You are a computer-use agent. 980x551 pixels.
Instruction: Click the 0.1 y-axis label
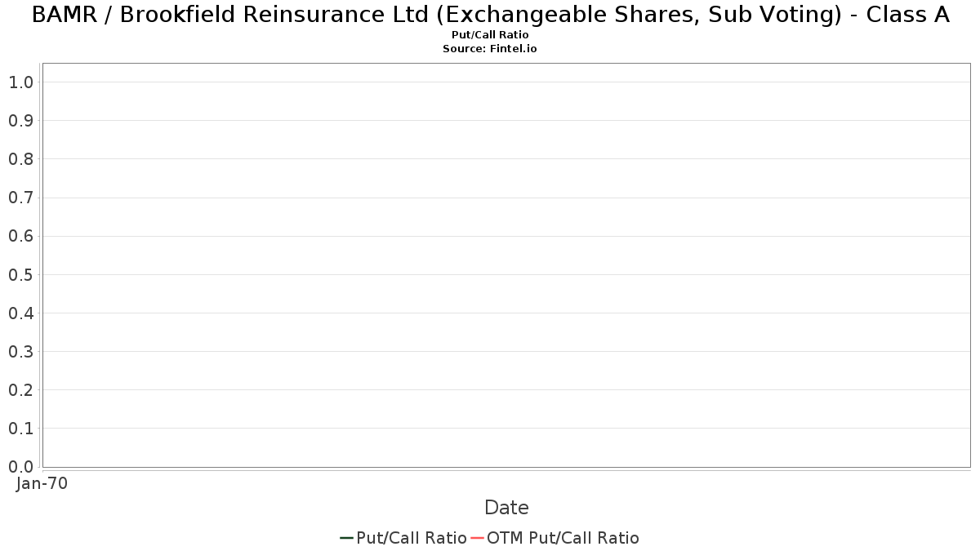tap(20, 428)
